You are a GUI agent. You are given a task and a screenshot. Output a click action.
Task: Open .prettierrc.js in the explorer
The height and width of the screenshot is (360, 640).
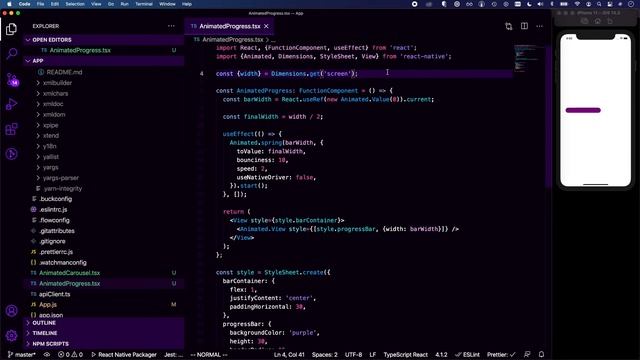click(56, 252)
